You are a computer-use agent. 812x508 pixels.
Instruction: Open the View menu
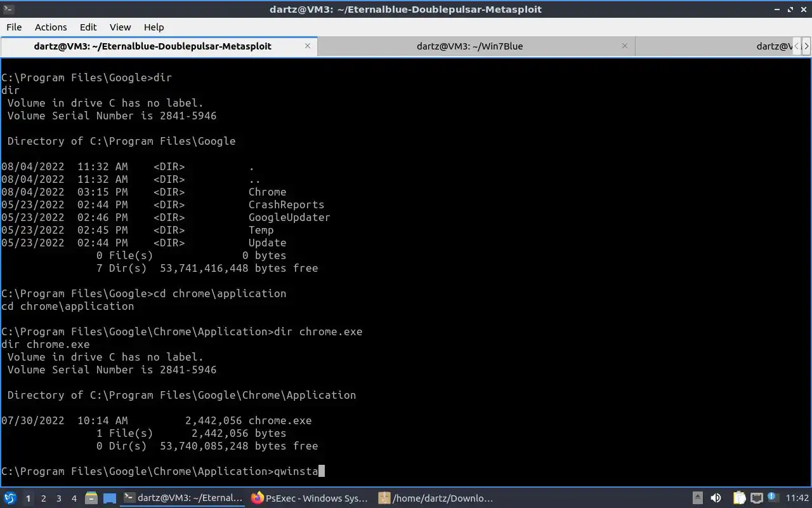click(120, 27)
